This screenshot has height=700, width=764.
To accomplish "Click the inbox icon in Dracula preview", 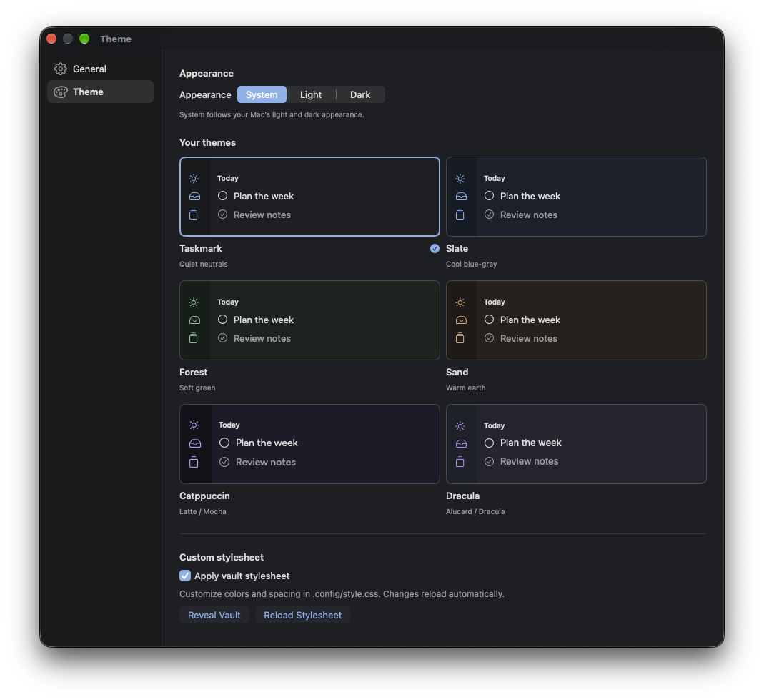I will 461,443.
